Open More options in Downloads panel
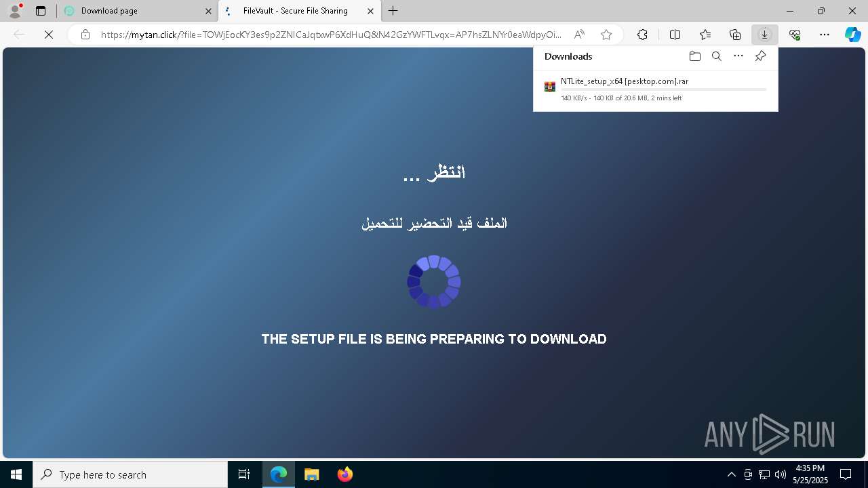 coord(738,56)
